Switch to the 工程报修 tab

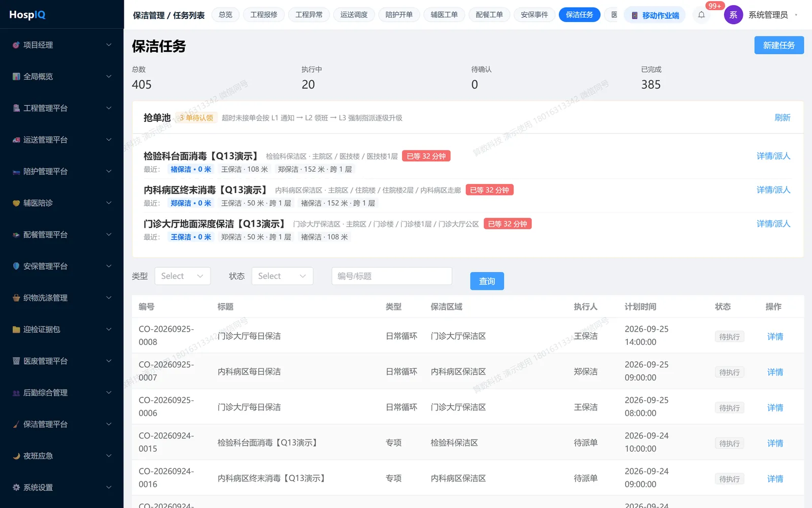click(264, 15)
